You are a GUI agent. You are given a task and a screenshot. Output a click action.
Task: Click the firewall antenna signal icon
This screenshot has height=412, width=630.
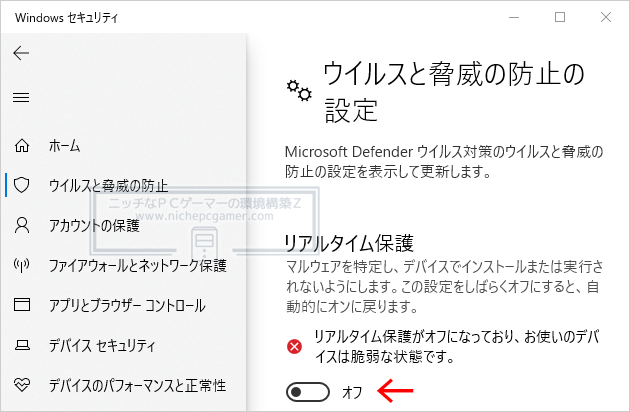(x=22, y=265)
